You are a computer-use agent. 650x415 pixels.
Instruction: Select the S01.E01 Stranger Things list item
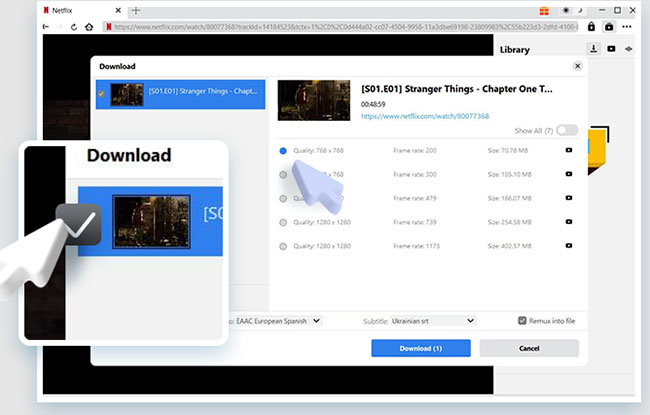[x=180, y=95]
